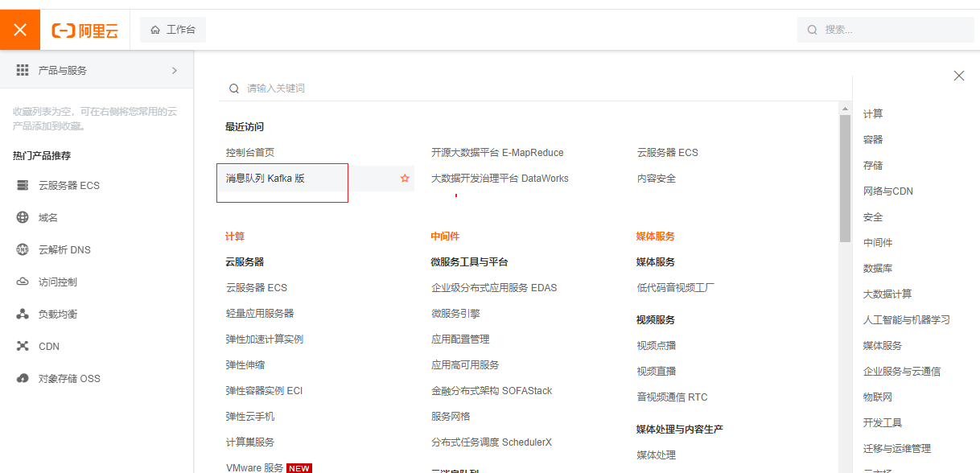The height and width of the screenshot is (473, 980).
Task: Jump to 人工智能与机器学习 category
Action: tap(907, 320)
